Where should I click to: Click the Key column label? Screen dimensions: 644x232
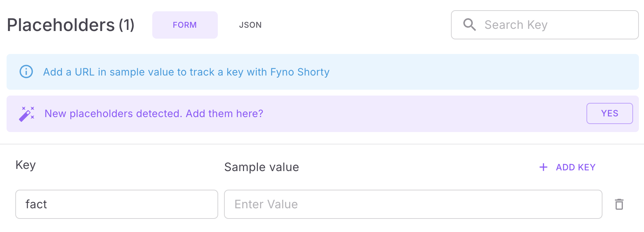[25, 165]
